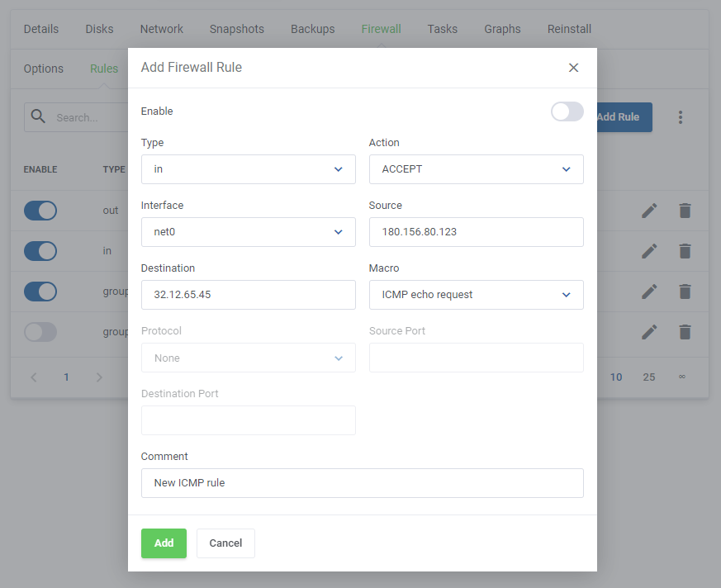Image resolution: width=721 pixels, height=588 pixels.
Task: Click the Source field with 180.156.80.123
Action: 477,232
